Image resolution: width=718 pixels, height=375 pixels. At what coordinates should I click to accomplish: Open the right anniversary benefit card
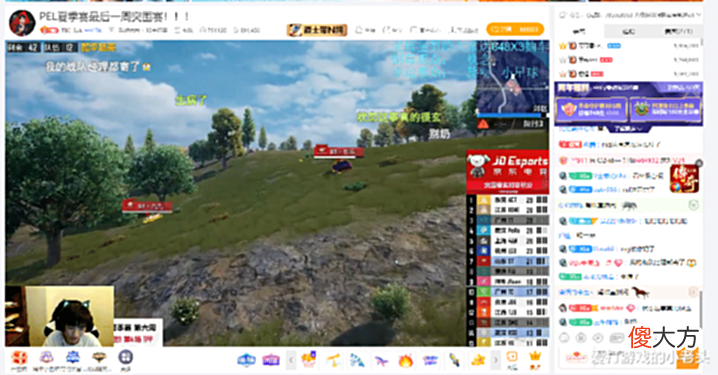(x=665, y=110)
